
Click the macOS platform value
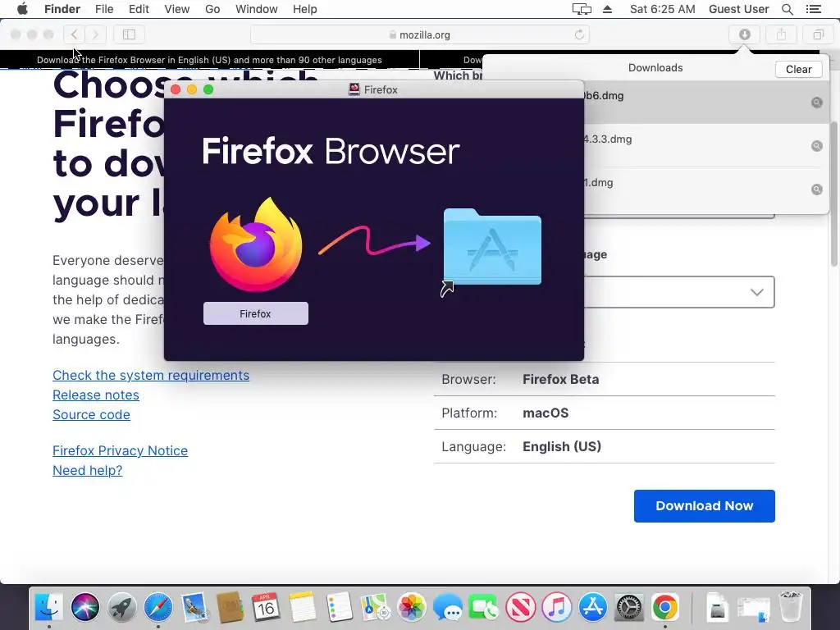546,413
